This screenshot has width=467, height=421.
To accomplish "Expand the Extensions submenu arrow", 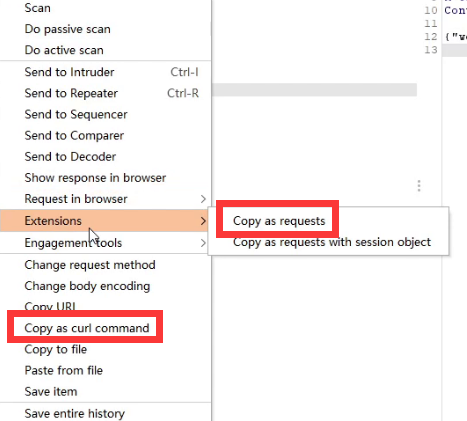I will (203, 221).
